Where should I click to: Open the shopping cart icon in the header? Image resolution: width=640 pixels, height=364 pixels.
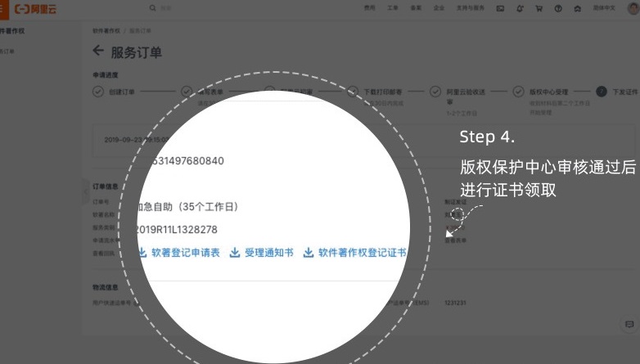click(x=539, y=8)
